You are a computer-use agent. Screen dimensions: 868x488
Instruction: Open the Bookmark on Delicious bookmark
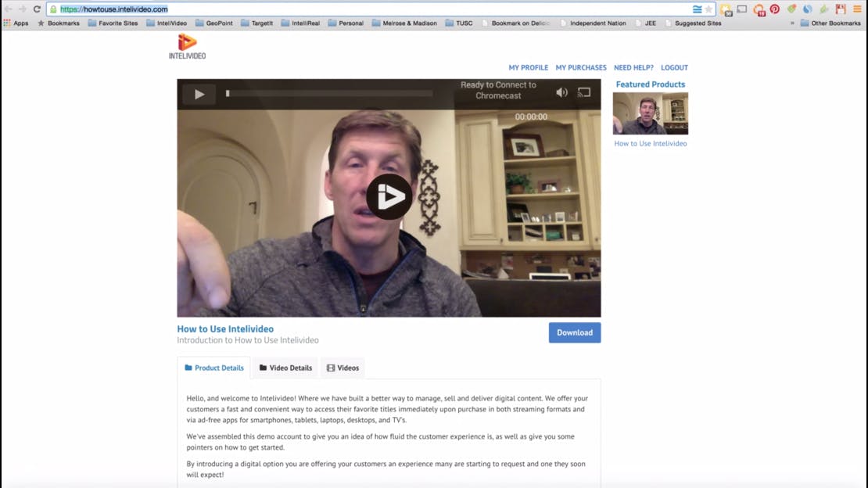click(516, 23)
